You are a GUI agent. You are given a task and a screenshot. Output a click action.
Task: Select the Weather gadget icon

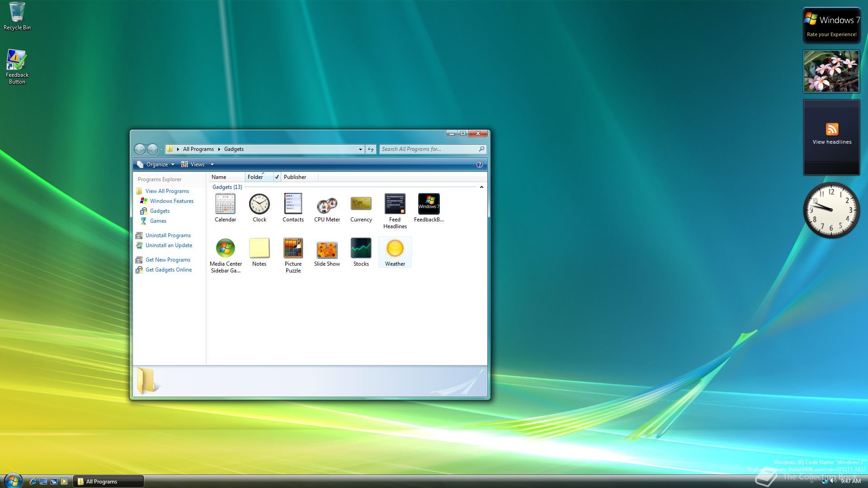point(395,248)
